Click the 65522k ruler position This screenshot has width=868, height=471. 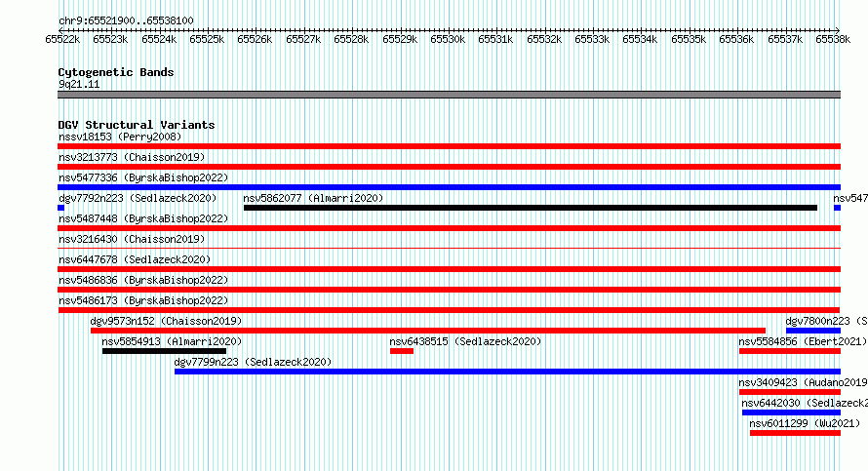(62, 39)
